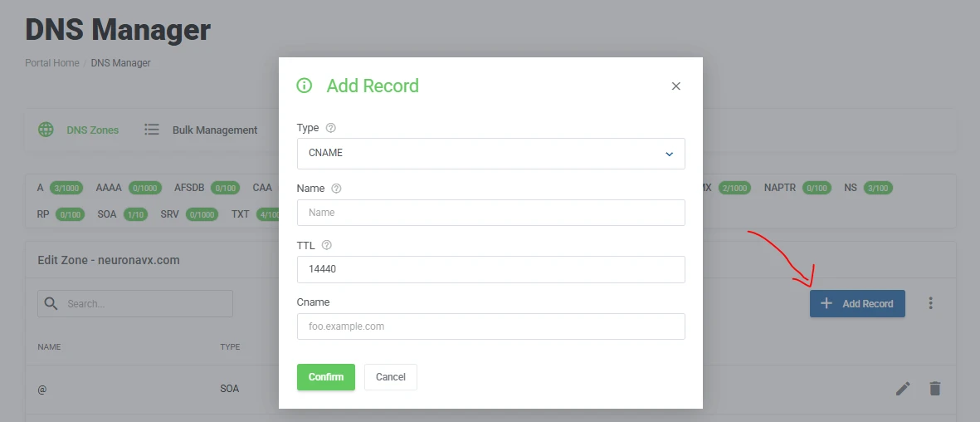Click the TTL field with 14440

pos(490,269)
